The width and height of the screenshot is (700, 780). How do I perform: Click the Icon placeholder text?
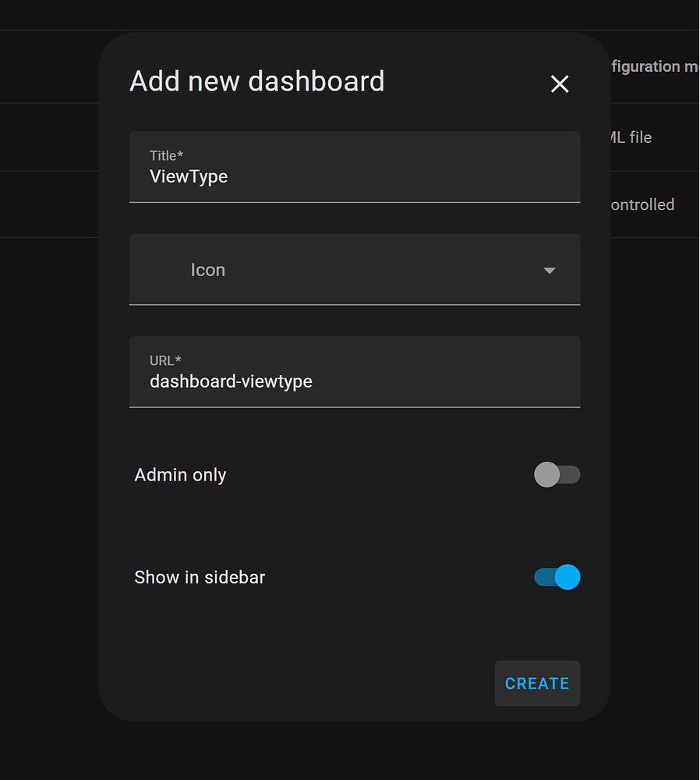pyautogui.click(x=207, y=270)
